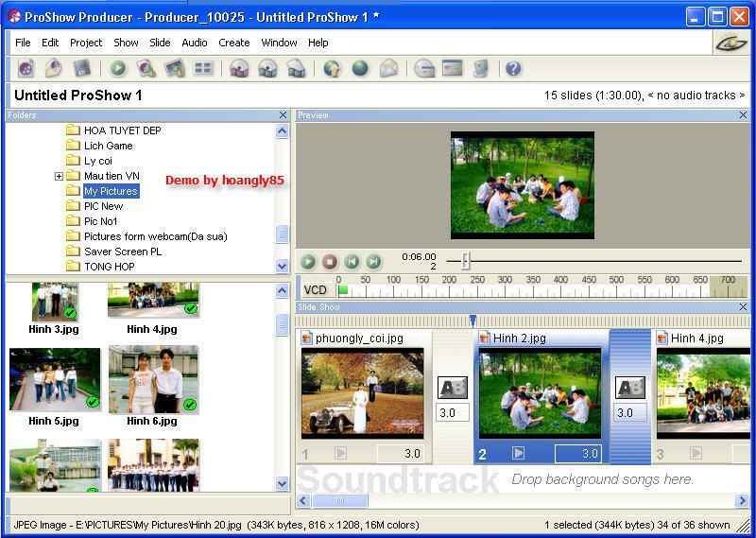Click the AB transition icon after Hinh 2.jpg
Viewport: 756px width, 538px height.
(629, 388)
